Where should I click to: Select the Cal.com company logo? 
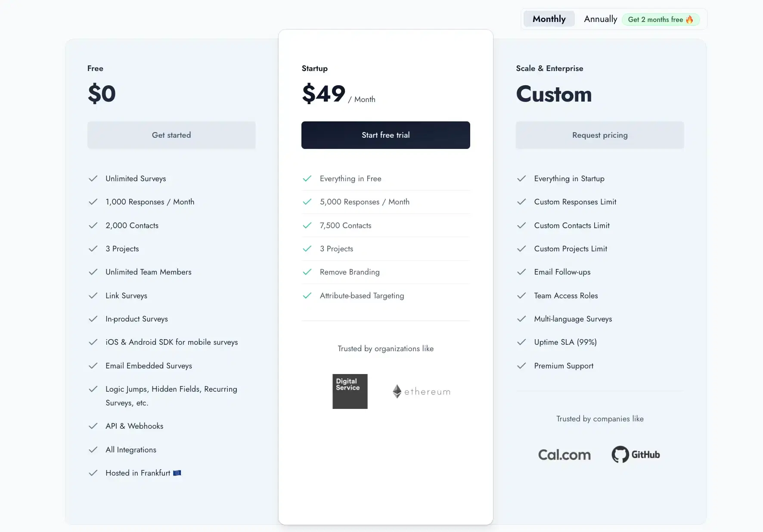[564, 455]
